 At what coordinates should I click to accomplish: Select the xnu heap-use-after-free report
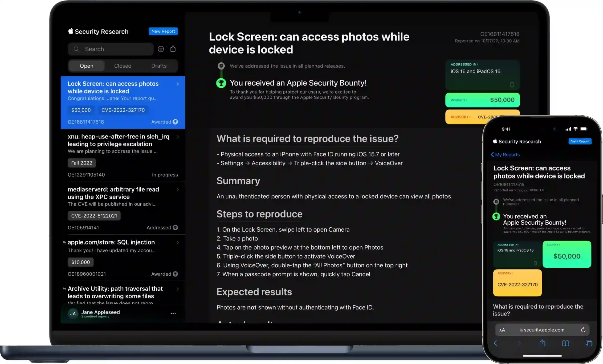(x=123, y=155)
